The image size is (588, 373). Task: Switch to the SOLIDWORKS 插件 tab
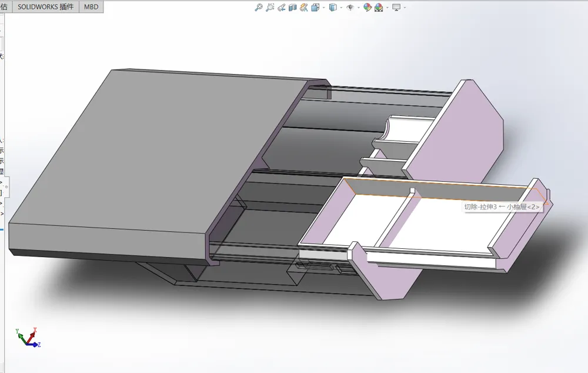(x=44, y=7)
